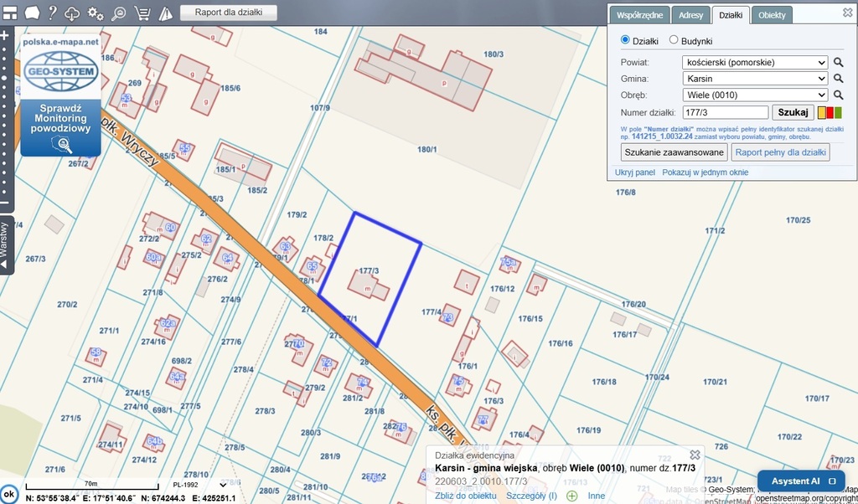
Task: Open the help question mark icon
Action: point(53,13)
